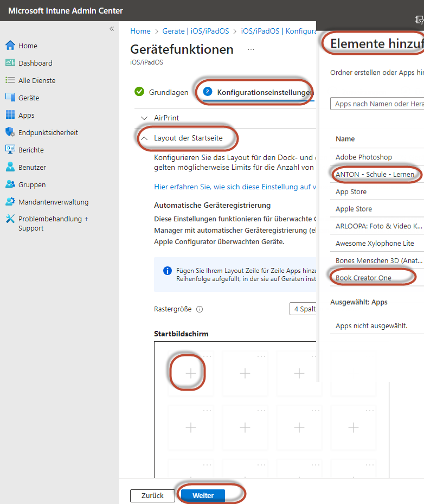This screenshot has width=424, height=504.
Task: Open Endpunktsicherheit shield icon
Action: 10,132
